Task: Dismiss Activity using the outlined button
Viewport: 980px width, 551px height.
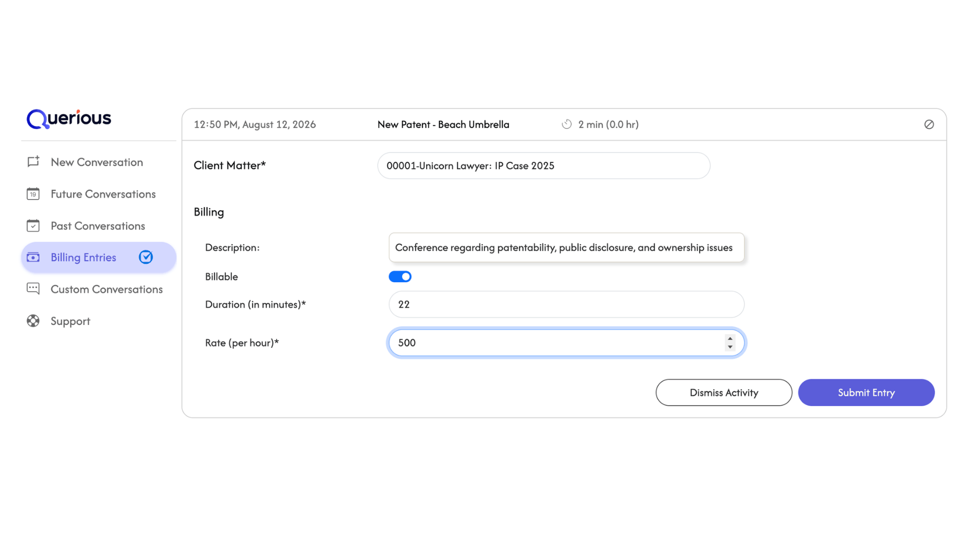Action: pos(724,392)
